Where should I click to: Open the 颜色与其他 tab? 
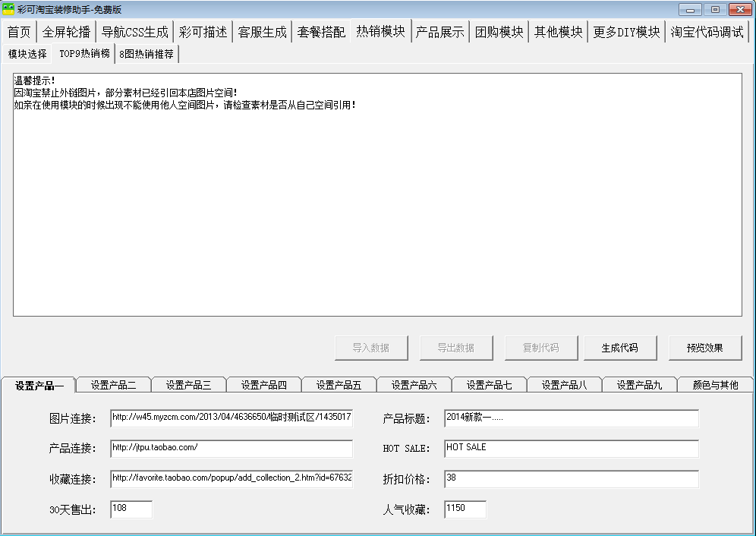715,385
